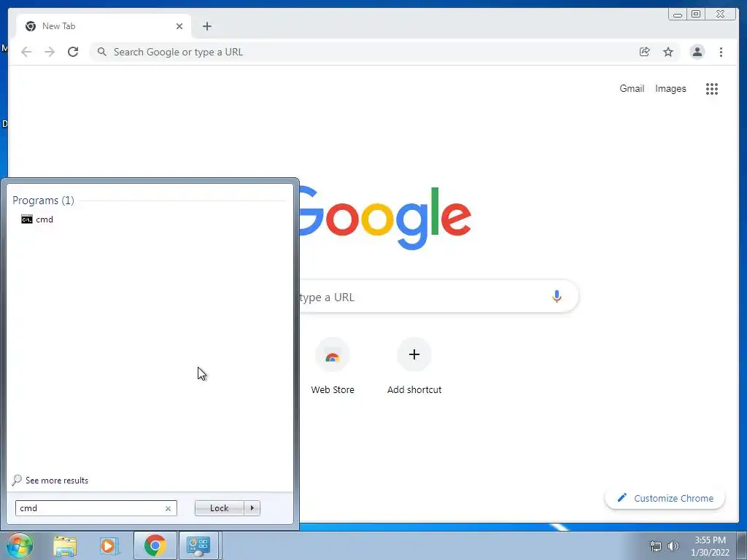This screenshot has width=747, height=560.
Task: Open Gmail link
Action: [632, 88]
